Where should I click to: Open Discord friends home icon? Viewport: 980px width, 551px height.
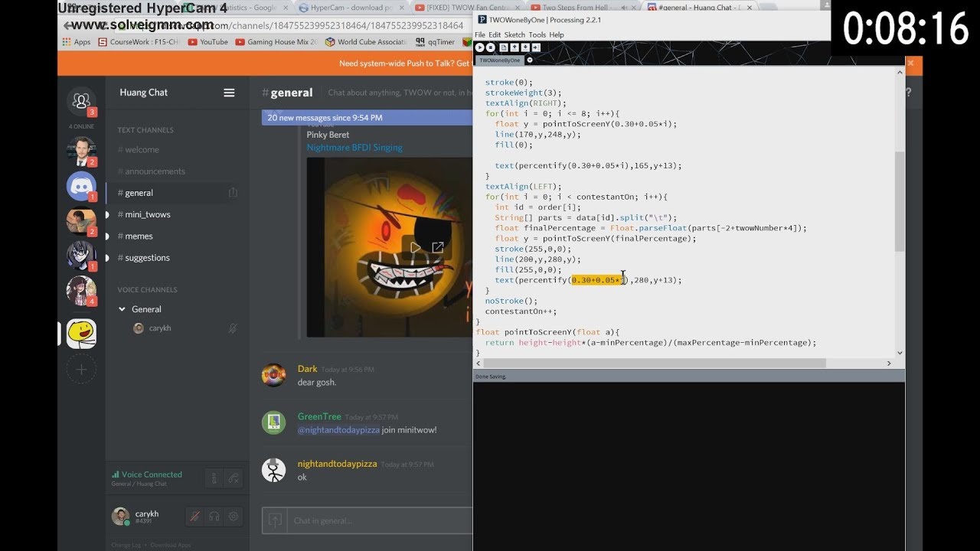[x=81, y=101]
